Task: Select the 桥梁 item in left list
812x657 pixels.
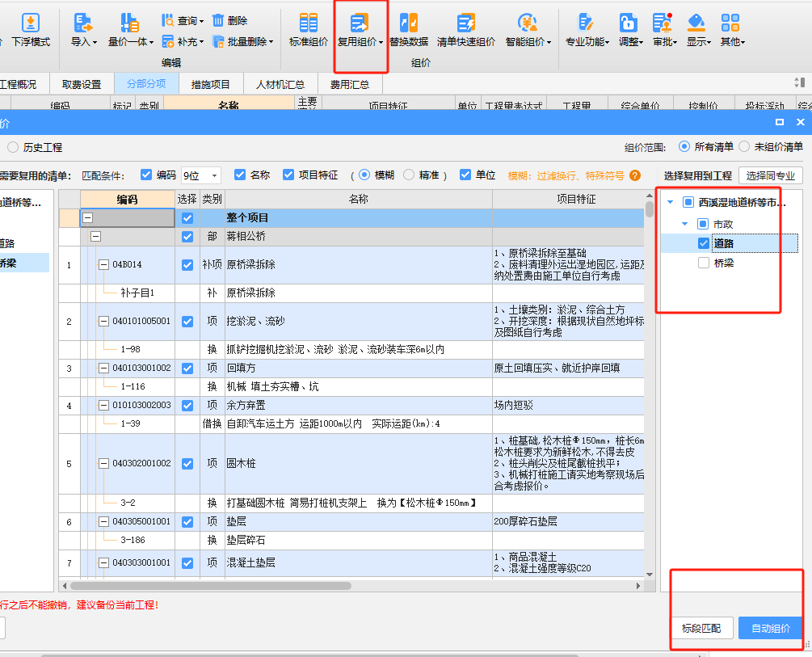Action: (x=24, y=263)
